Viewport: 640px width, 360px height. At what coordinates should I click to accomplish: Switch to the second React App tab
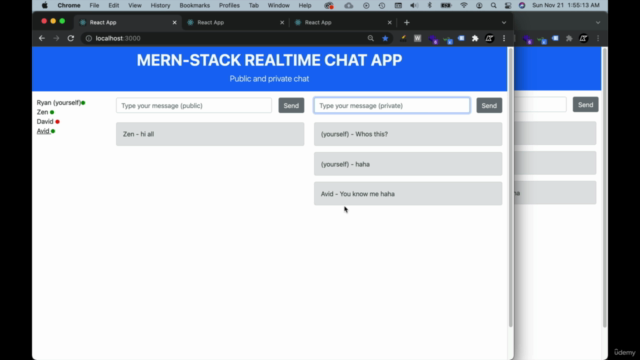coord(235,22)
